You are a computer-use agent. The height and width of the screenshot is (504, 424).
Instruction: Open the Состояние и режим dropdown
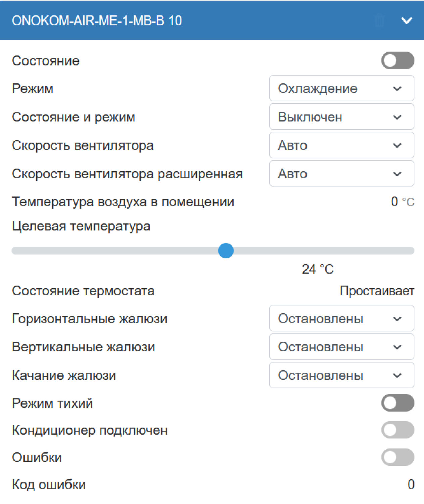tap(341, 117)
